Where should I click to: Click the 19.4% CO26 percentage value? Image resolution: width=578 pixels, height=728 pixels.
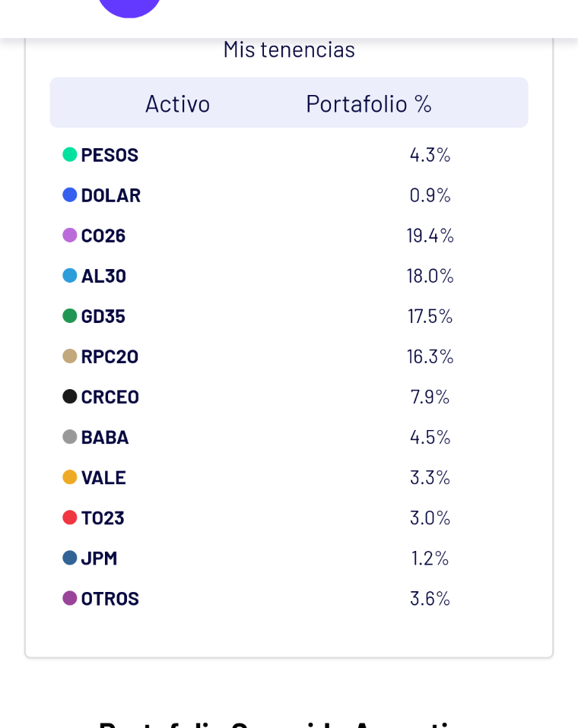[x=430, y=236]
